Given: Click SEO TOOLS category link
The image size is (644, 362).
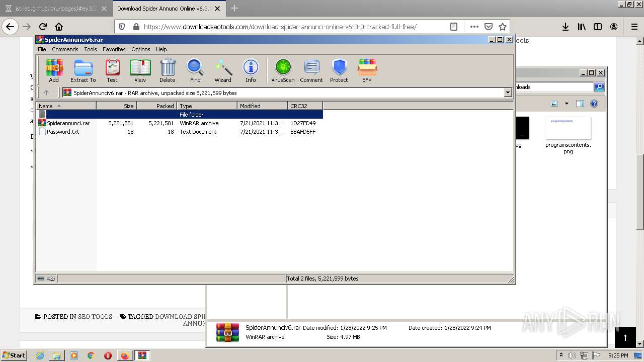Looking at the screenshot, I should [95, 317].
